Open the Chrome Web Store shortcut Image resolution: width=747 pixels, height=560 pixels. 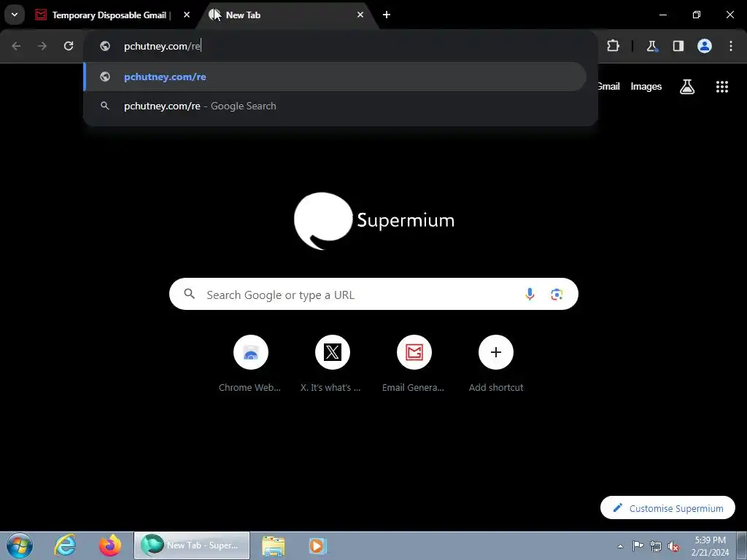click(x=251, y=365)
